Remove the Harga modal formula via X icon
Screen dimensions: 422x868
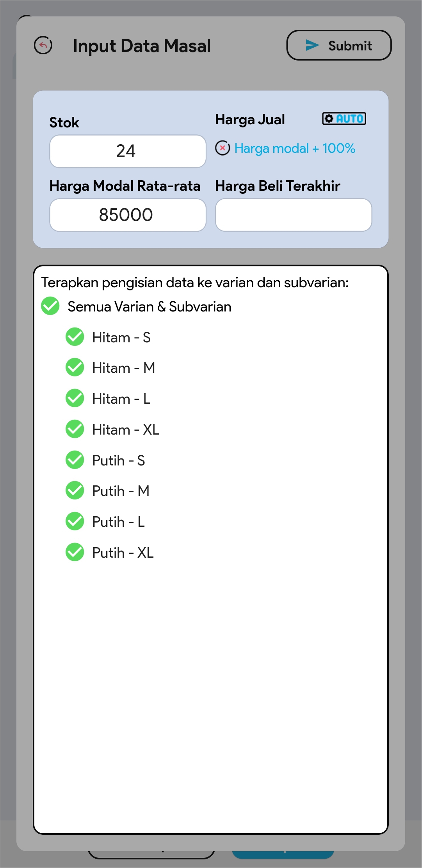(x=223, y=148)
